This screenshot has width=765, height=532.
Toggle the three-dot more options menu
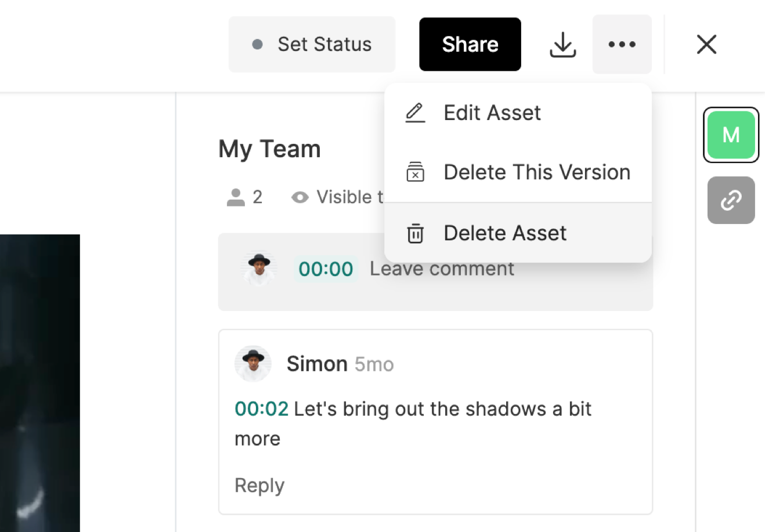(622, 45)
